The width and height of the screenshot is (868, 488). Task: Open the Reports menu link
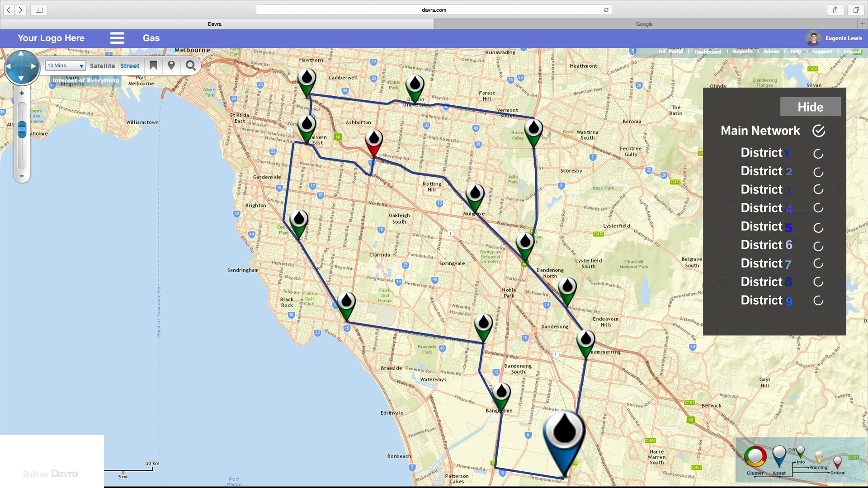click(743, 52)
